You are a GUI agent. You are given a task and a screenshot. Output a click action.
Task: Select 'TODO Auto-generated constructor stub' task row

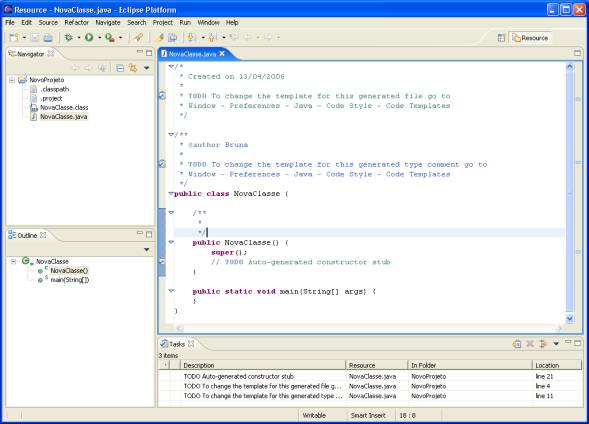(370, 376)
